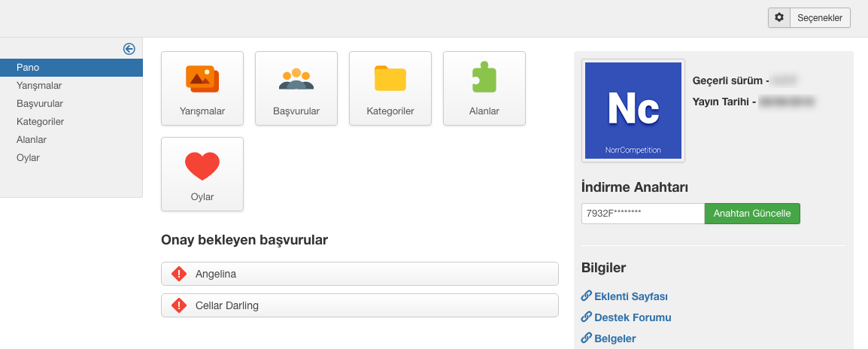This screenshot has width=868, height=349.
Task: Open the Eklenti Sayfası link
Action: (630, 296)
